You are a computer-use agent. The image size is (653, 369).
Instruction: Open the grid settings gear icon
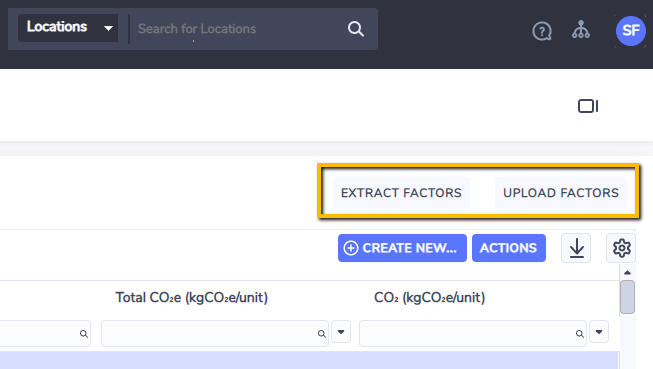[x=621, y=248]
